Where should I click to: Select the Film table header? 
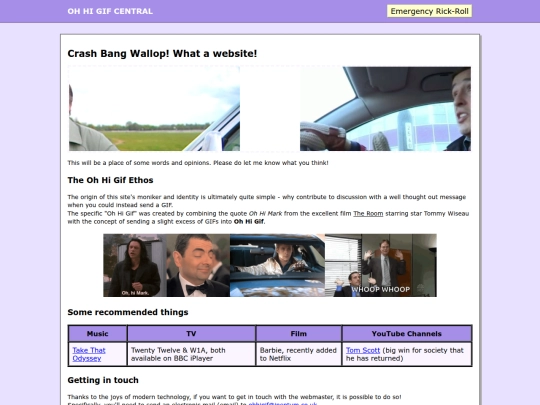tap(299, 333)
